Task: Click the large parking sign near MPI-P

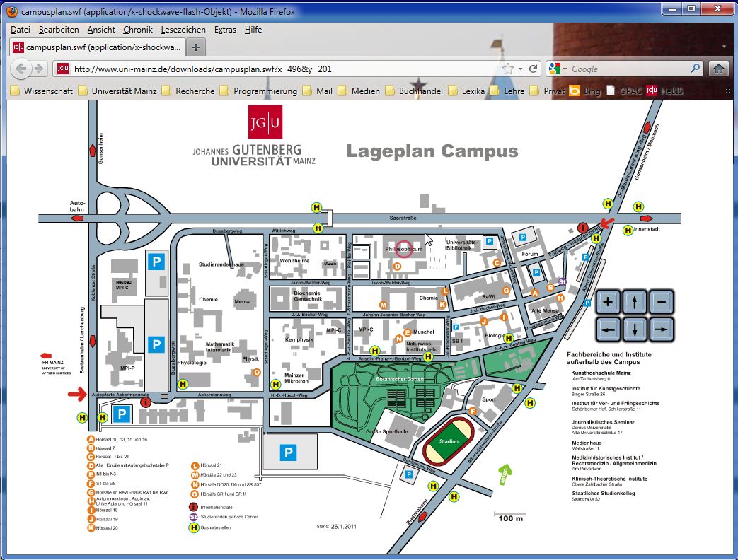Action: [156, 344]
